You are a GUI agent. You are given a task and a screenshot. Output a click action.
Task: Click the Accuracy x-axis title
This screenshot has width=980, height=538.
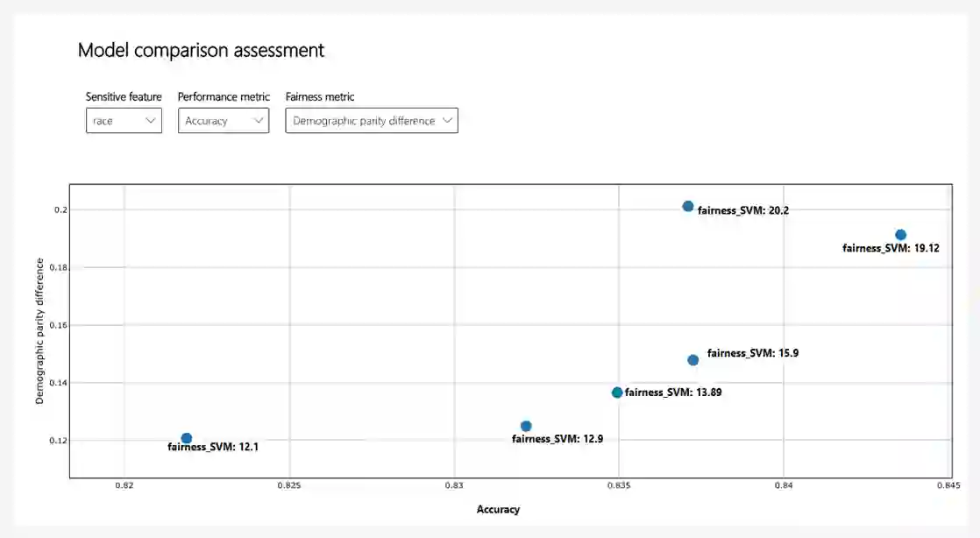tap(498, 509)
